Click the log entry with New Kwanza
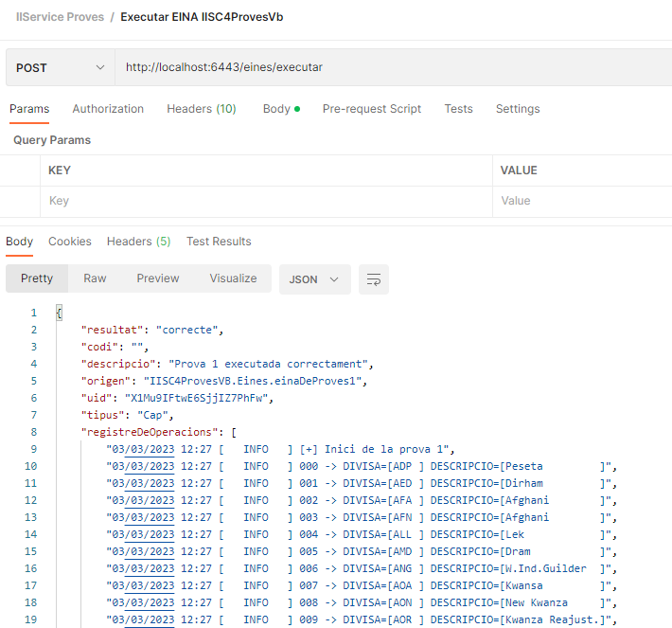The width and height of the screenshot is (672, 628). point(362,602)
